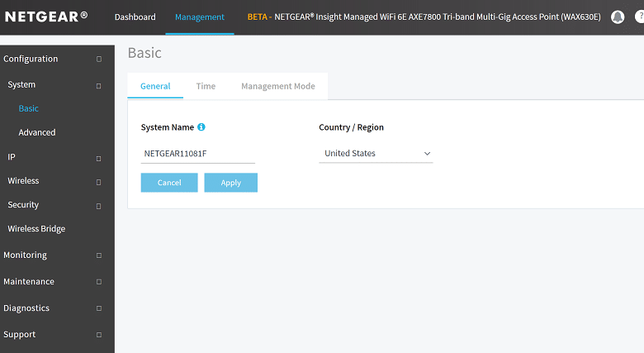
Task: Click the NETGEAR logo
Action: 46,17
